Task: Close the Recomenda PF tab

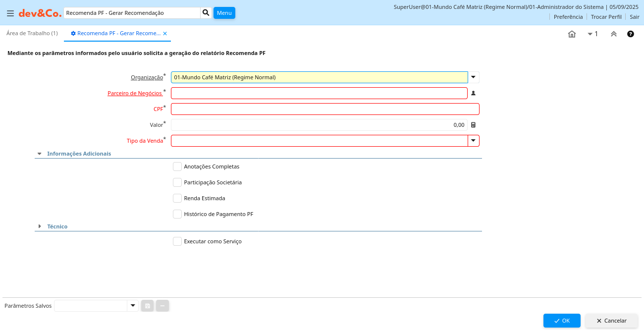Action: 165,34
